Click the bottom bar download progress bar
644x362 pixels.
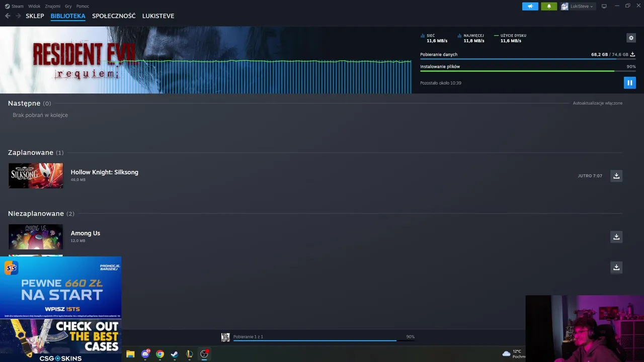point(324,341)
